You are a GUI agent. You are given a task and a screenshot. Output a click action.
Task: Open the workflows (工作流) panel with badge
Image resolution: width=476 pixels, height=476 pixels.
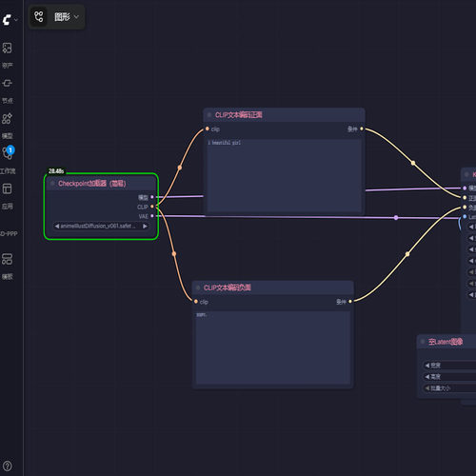point(8,160)
